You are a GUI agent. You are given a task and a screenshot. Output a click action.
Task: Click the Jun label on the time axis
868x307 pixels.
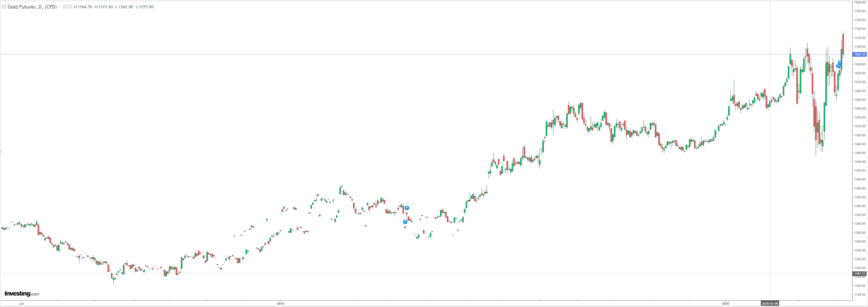click(x=21, y=303)
